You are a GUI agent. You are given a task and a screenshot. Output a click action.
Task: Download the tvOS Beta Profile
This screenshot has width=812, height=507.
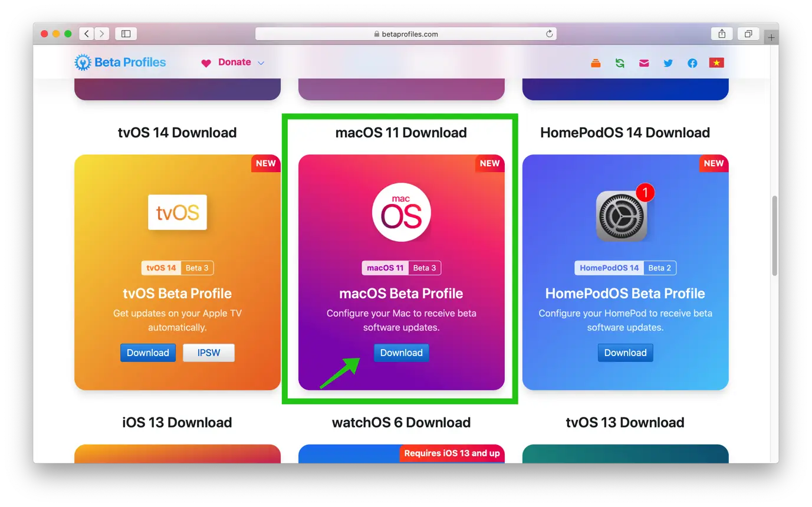tap(148, 353)
